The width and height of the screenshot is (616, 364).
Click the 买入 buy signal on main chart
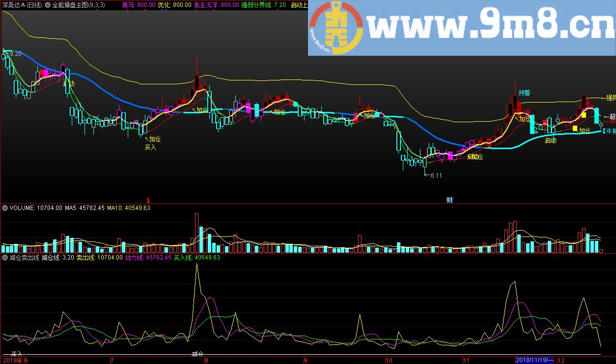150,147
